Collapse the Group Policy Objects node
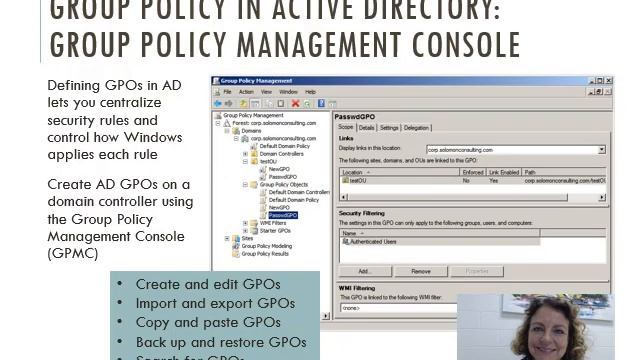This screenshot has width=640, height=360. coord(245,185)
